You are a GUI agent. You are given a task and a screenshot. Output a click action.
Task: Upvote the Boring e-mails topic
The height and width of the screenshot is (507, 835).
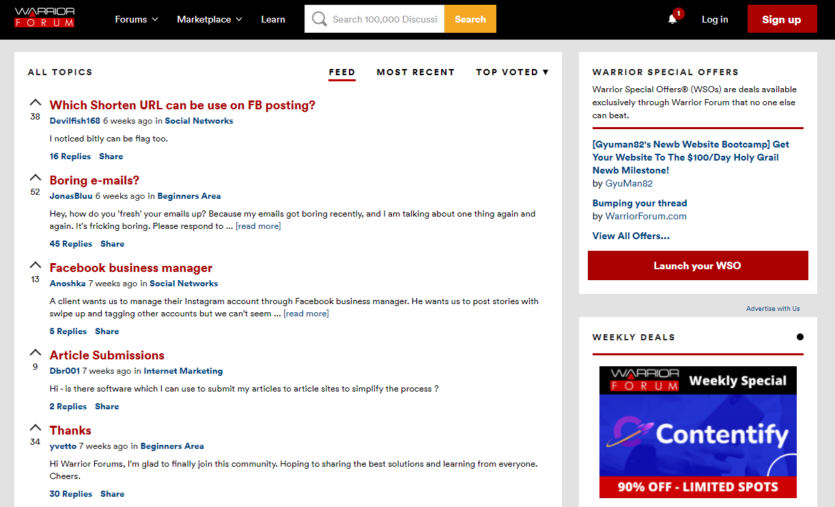pyautogui.click(x=35, y=177)
